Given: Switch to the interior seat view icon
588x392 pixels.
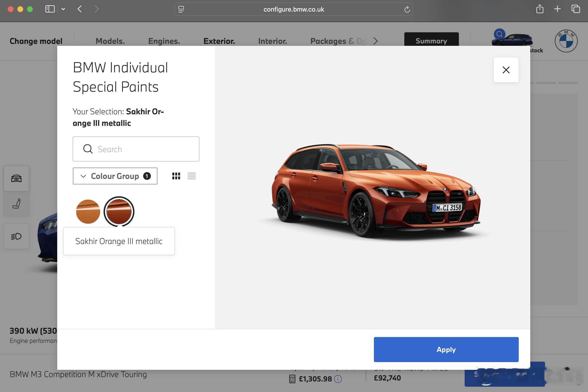Looking at the screenshot, I should coord(16,204).
